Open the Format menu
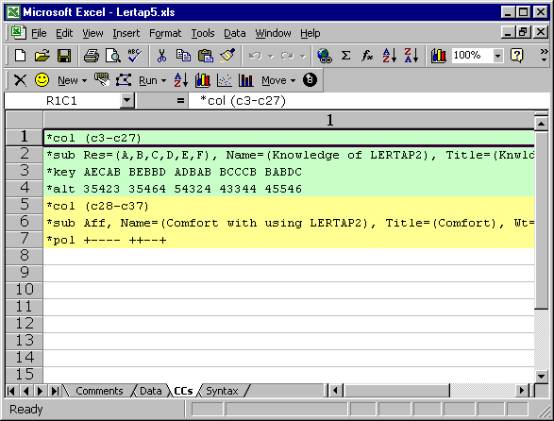Image resolution: width=554 pixels, height=421 pixels. tap(165, 33)
